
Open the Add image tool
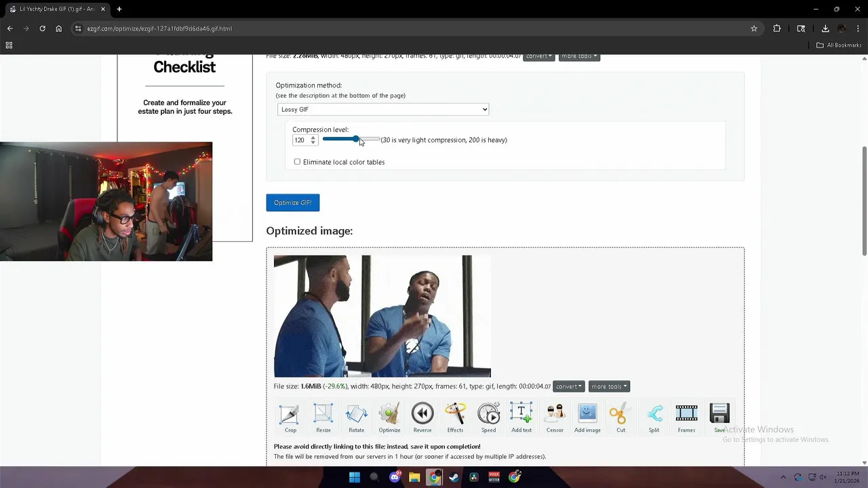(587, 418)
